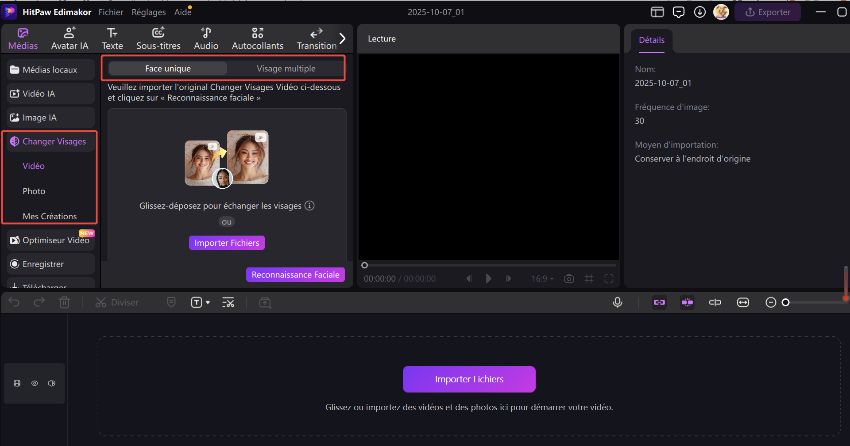Switch to Visage multiple mode
850x446 pixels.
(x=285, y=69)
